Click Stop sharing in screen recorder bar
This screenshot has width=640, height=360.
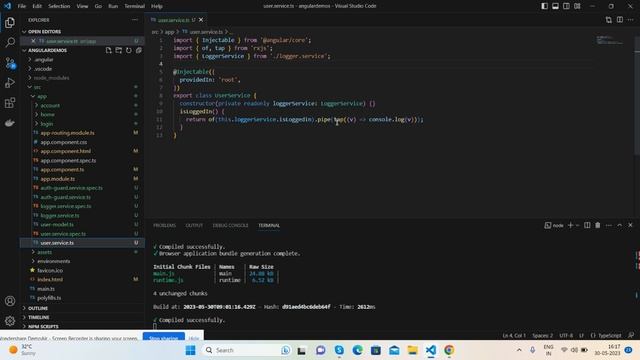164,338
